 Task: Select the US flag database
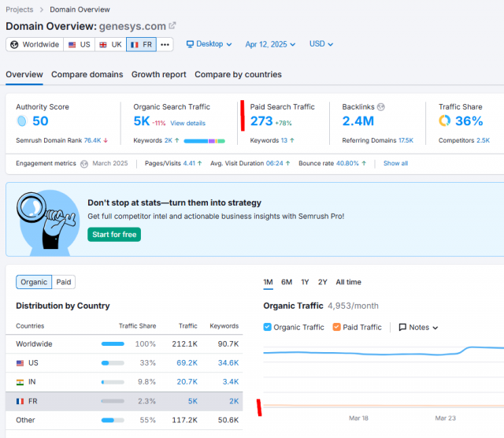pos(79,44)
